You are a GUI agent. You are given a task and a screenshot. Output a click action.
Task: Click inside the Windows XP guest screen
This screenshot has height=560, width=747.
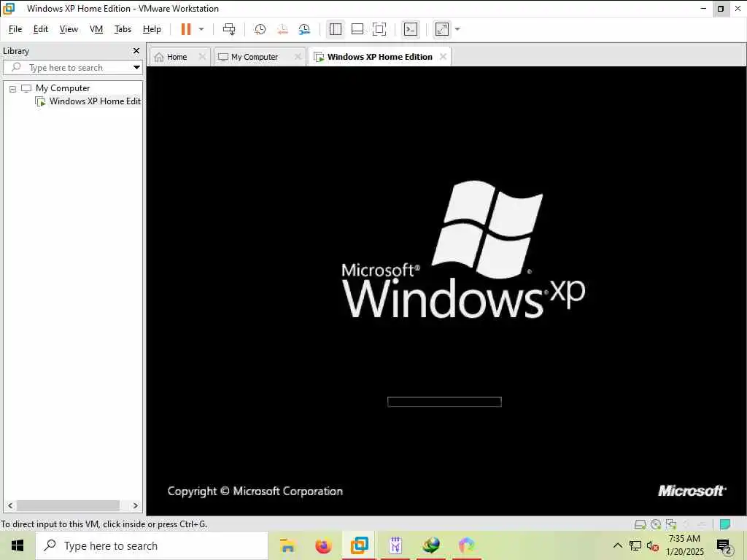pyautogui.click(x=446, y=291)
